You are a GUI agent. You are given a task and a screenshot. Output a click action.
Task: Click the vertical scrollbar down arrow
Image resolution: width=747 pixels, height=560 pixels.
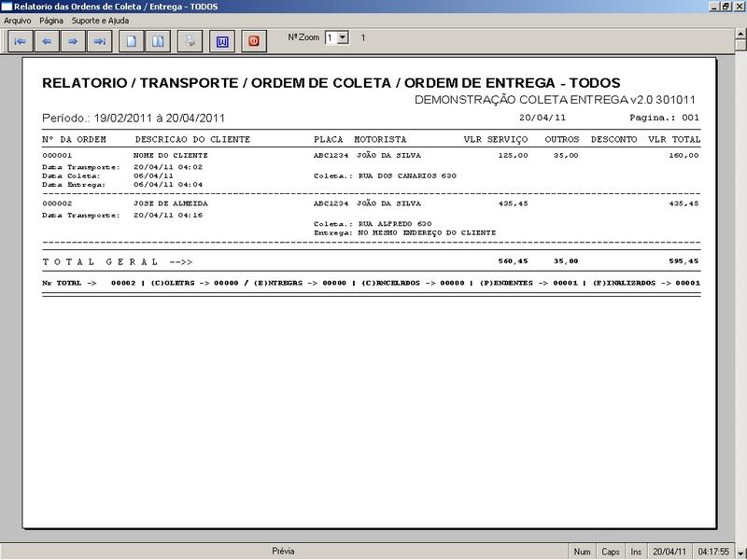(x=740, y=554)
